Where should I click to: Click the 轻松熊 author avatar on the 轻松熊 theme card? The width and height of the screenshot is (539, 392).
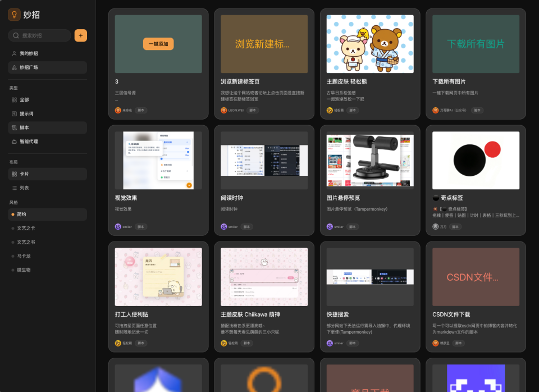click(x=330, y=111)
